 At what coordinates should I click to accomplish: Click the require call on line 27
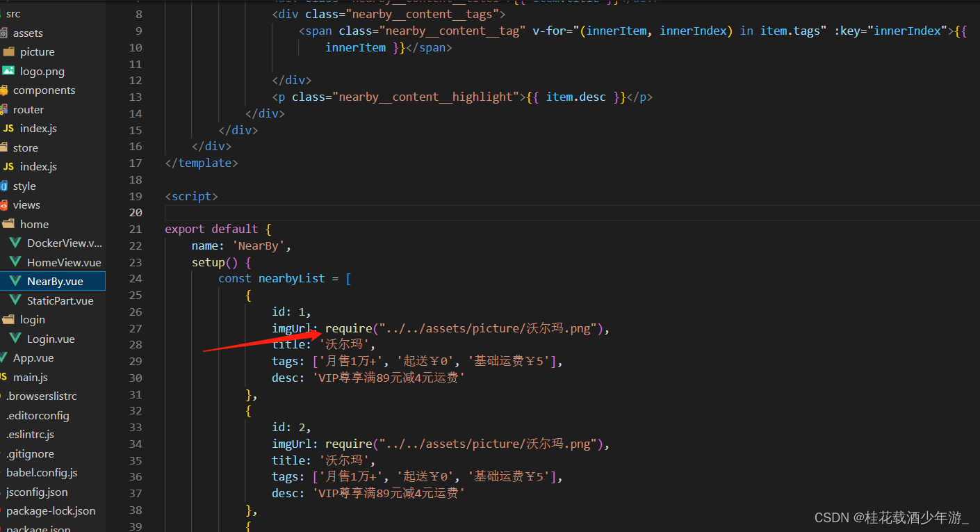click(x=467, y=328)
